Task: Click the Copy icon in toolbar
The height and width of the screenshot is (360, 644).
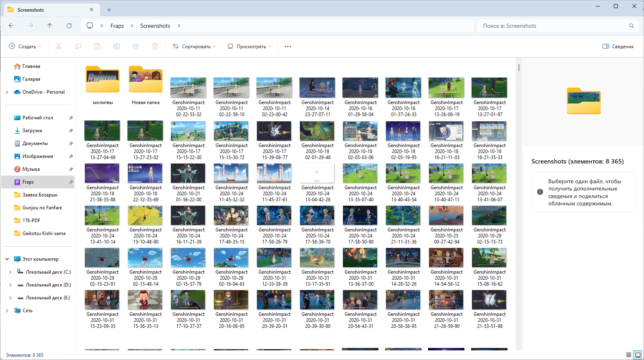Action: (x=78, y=47)
